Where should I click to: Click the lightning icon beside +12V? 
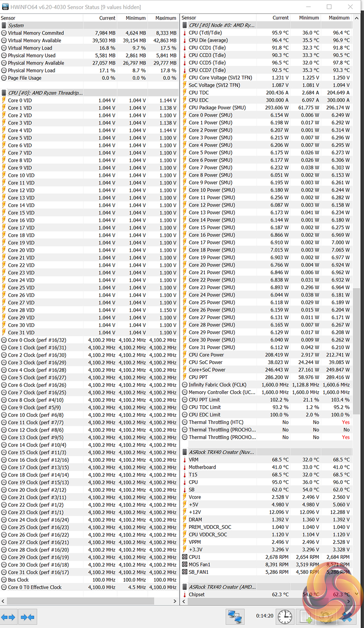(x=185, y=512)
